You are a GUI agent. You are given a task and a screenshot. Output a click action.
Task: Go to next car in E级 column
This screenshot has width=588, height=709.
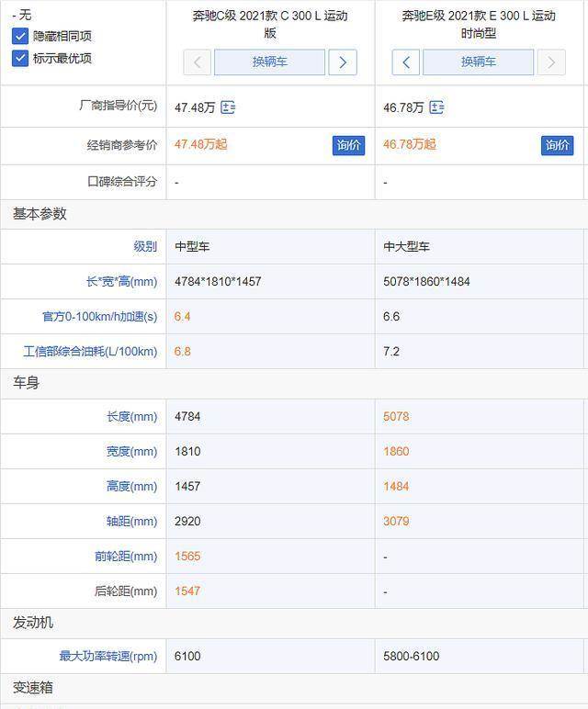tap(551, 62)
